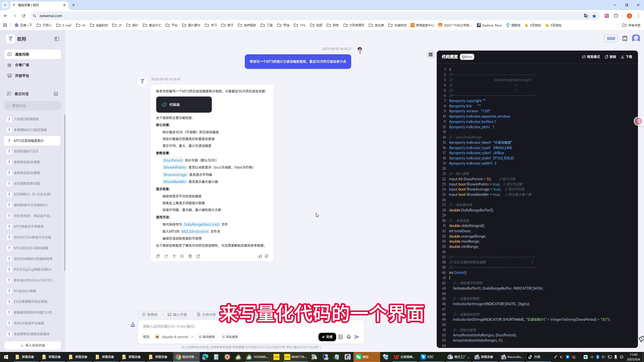
Task: Delete this response using trash icon
Action: (x=190, y=256)
